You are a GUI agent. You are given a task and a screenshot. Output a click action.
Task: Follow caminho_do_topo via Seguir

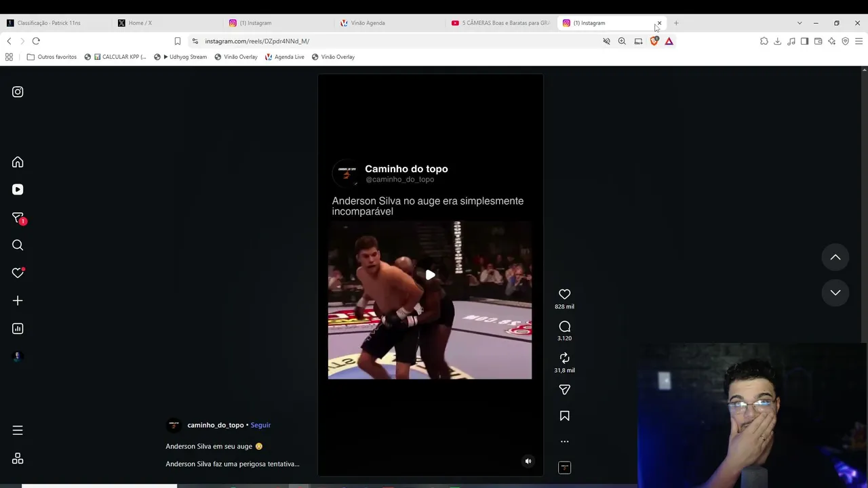click(260, 425)
